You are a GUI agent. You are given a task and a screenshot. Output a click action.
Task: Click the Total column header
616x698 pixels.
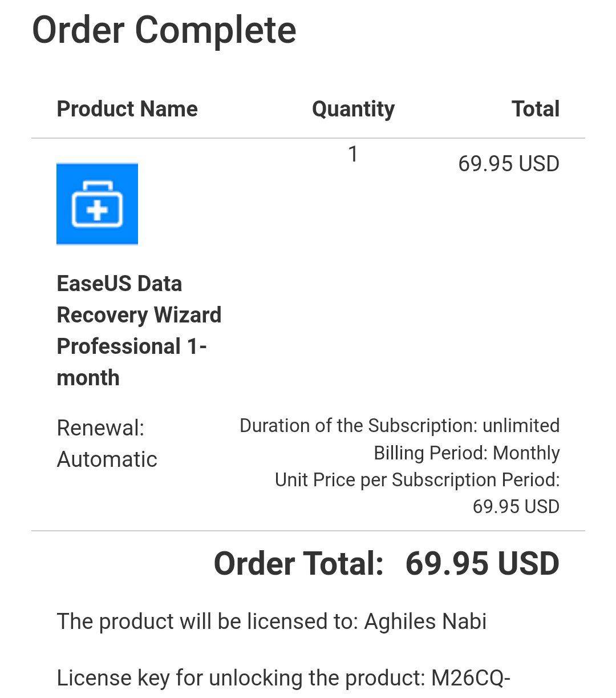coord(535,108)
